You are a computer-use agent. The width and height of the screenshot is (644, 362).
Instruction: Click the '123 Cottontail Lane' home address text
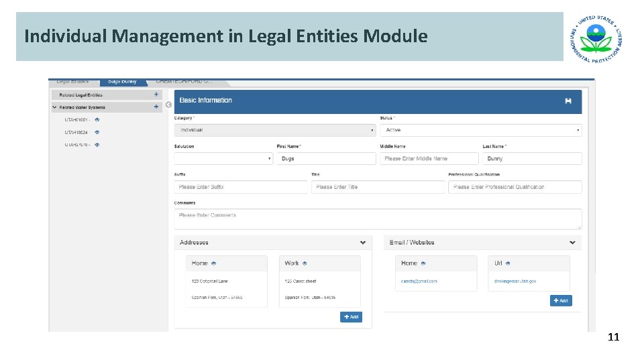pos(209,281)
